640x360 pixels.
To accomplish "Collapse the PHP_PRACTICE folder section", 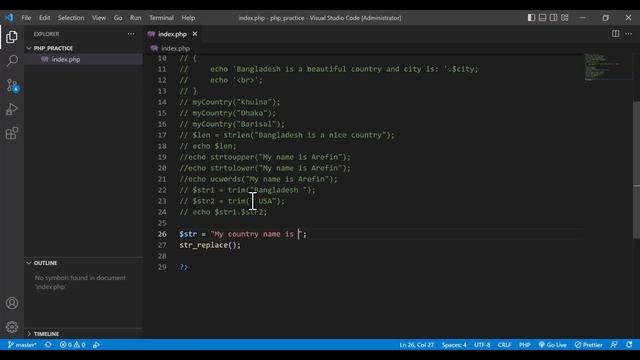I will coord(83,48).
